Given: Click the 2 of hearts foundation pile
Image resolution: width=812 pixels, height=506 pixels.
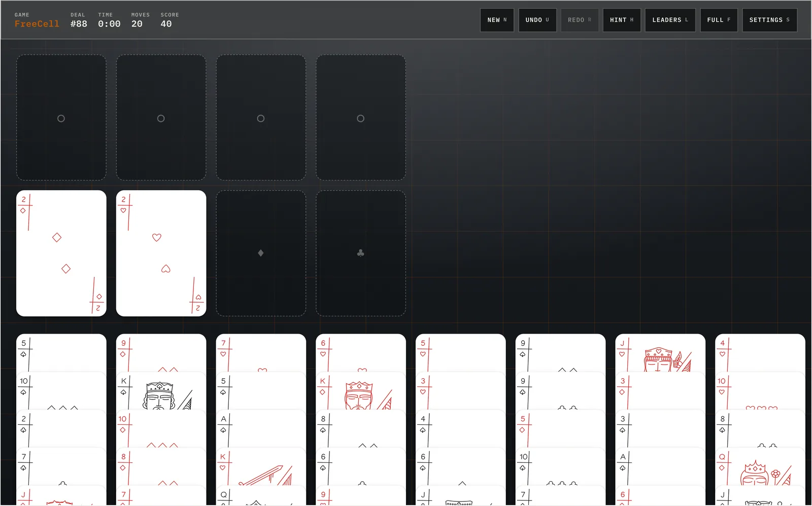Looking at the screenshot, I should coord(161,254).
